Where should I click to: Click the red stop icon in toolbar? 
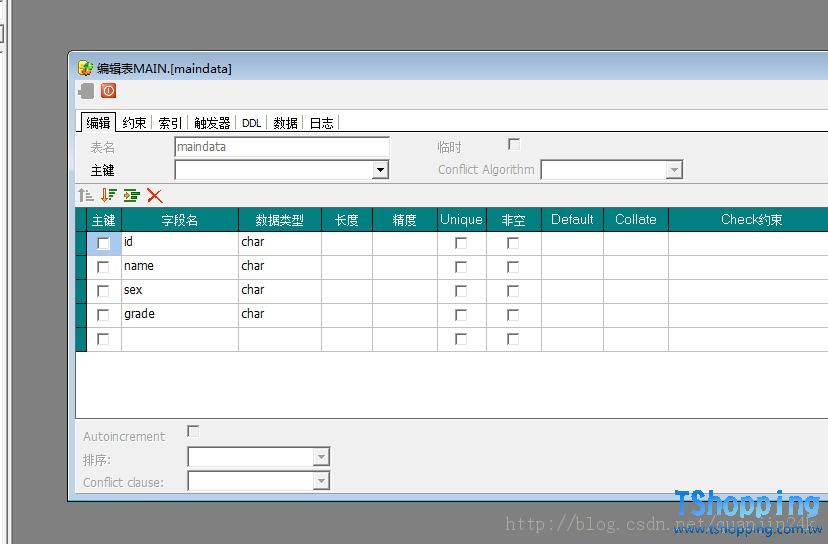[108, 91]
